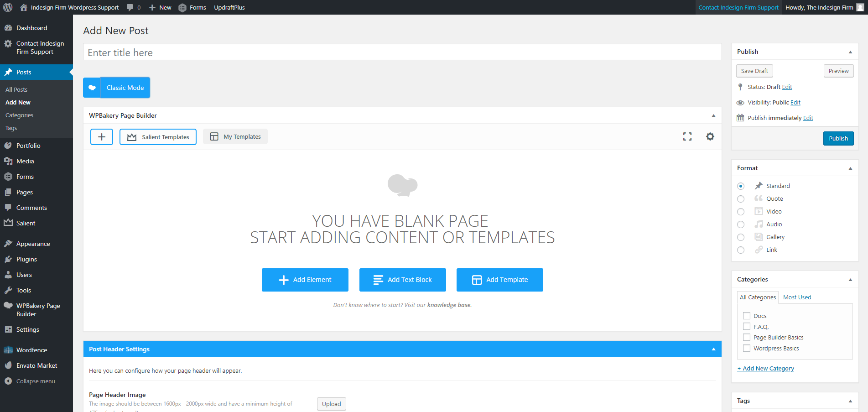868x412 pixels.
Task: Switch to the Most Used categories tab
Action: [797, 297]
